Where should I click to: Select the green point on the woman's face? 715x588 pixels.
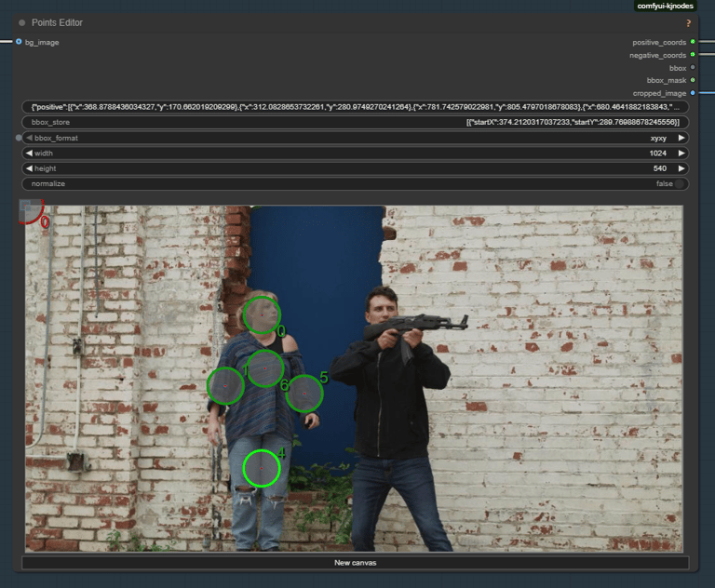tap(262, 315)
